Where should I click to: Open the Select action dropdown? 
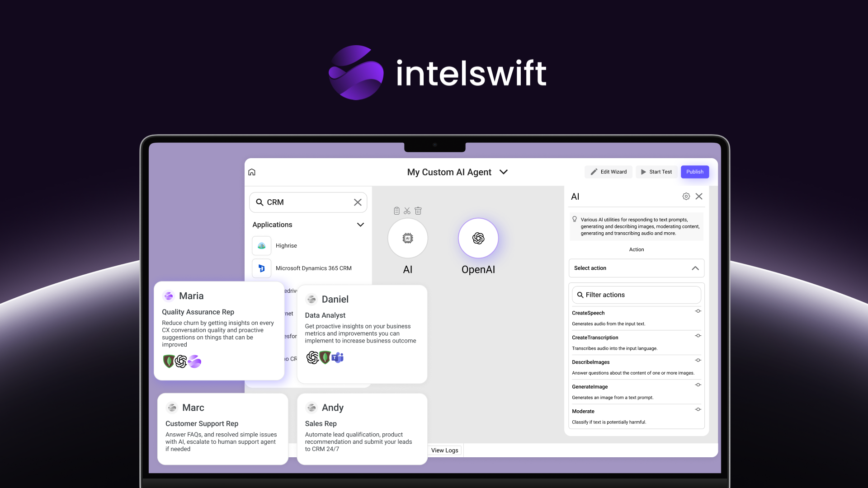pyautogui.click(x=636, y=268)
